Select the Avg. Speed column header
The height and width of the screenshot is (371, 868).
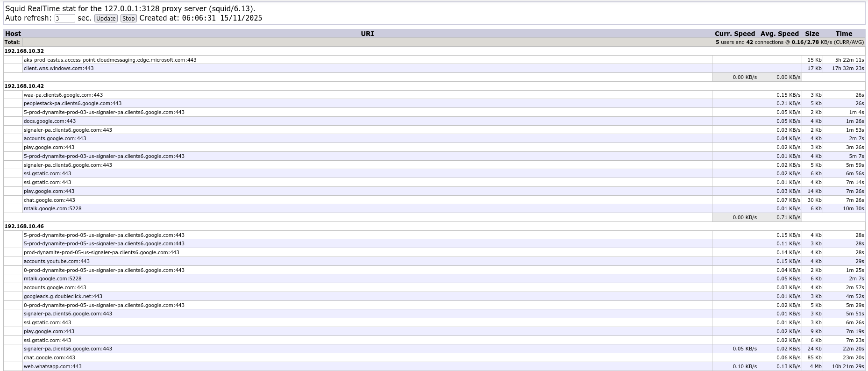click(x=780, y=34)
